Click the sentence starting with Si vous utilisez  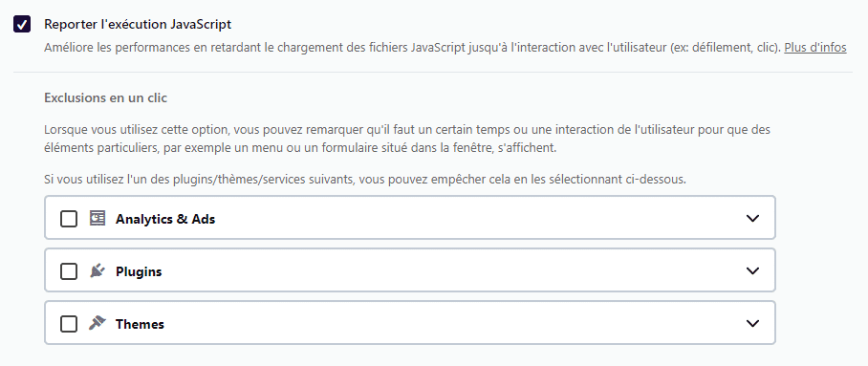(365, 180)
